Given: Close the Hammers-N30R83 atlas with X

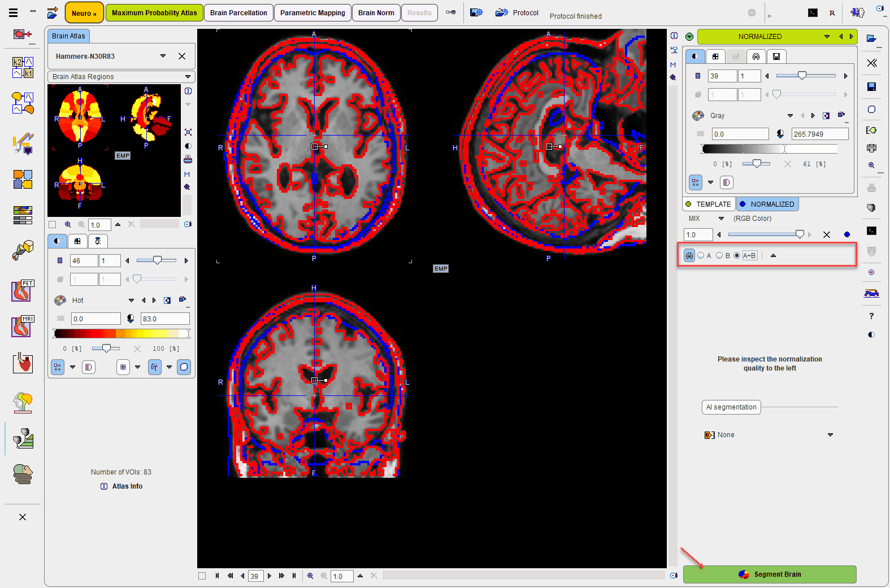Looking at the screenshot, I should coord(182,56).
